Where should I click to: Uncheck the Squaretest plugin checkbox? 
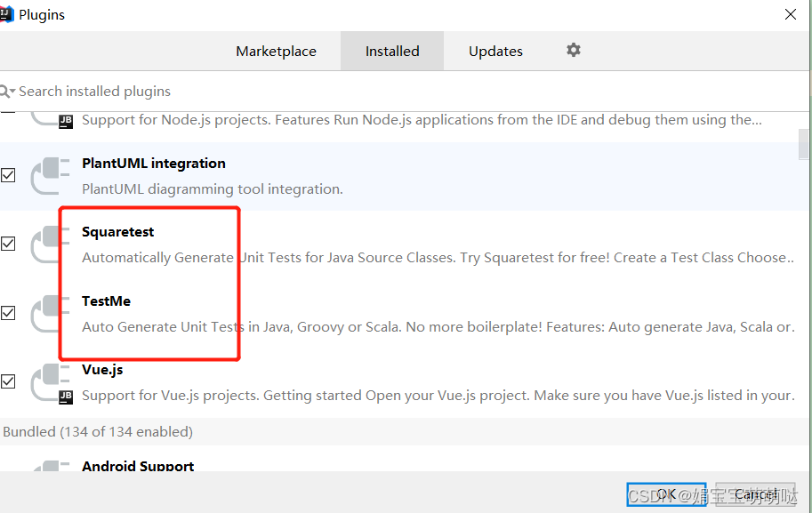point(8,244)
